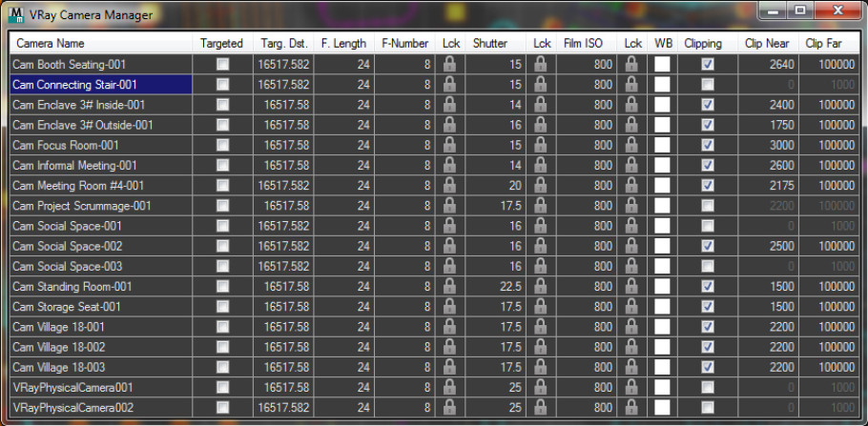The height and width of the screenshot is (426, 868).
Task: Toggle F-Number lock for Cam Village 18-001
Action: pos(449,327)
